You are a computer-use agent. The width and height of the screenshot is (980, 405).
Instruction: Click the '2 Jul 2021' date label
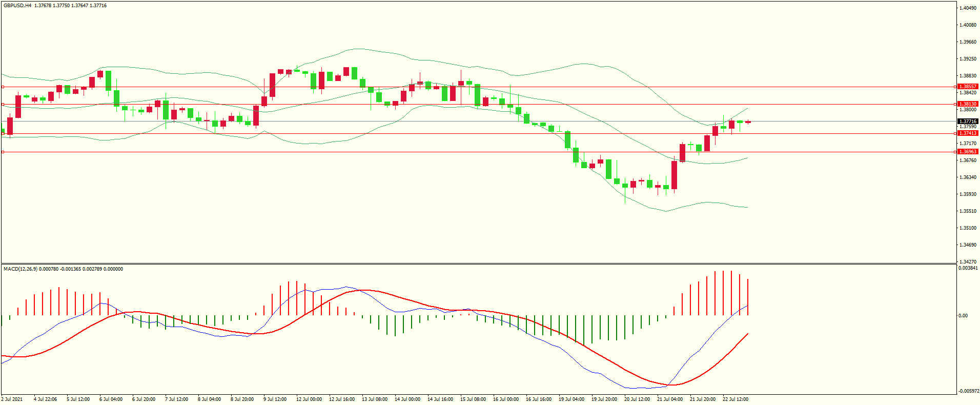pyautogui.click(x=12, y=399)
